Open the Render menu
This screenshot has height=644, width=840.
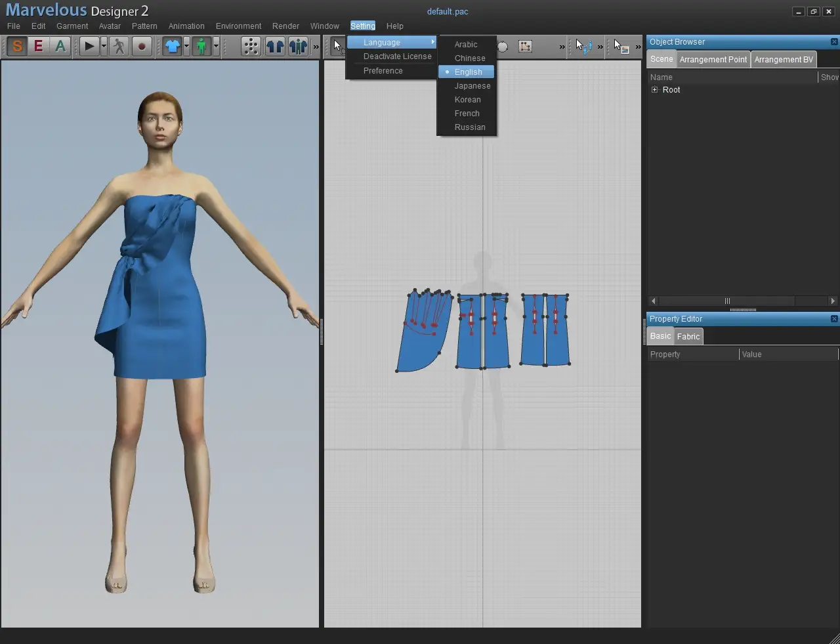tap(285, 26)
